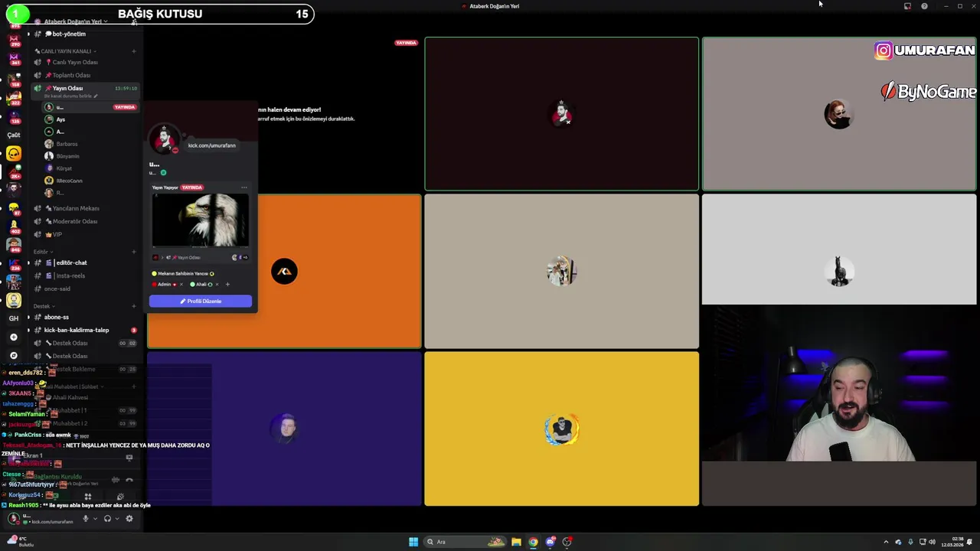Open File Explorer from taskbar
Screen dimensions: 980x551
click(x=516, y=542)
